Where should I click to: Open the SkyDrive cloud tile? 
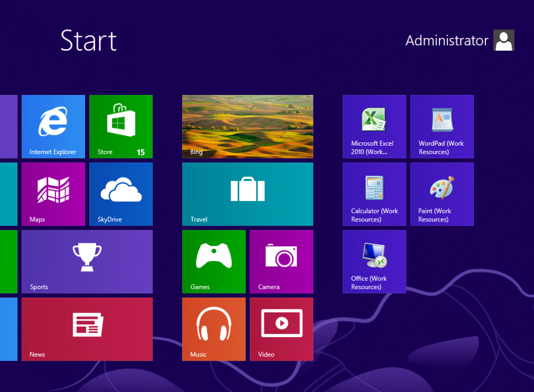click(x=121, y=194)
